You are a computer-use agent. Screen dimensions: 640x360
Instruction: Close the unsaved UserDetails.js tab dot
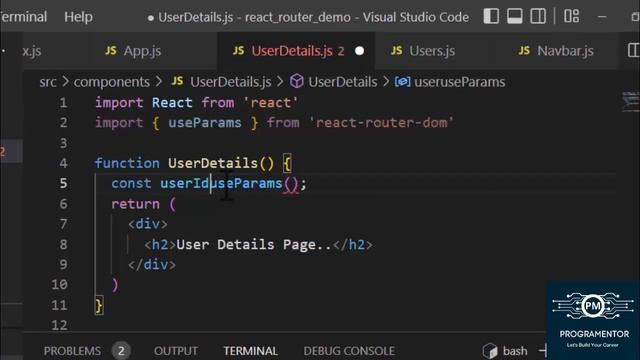pyautogui.click(x=359, y=51)
